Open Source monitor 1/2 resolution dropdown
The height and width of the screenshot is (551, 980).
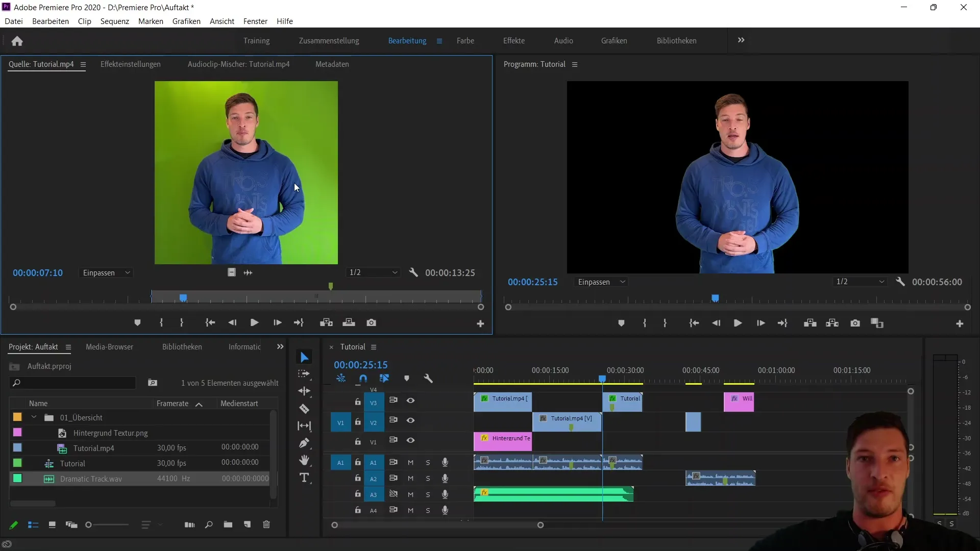coord(373,272)
